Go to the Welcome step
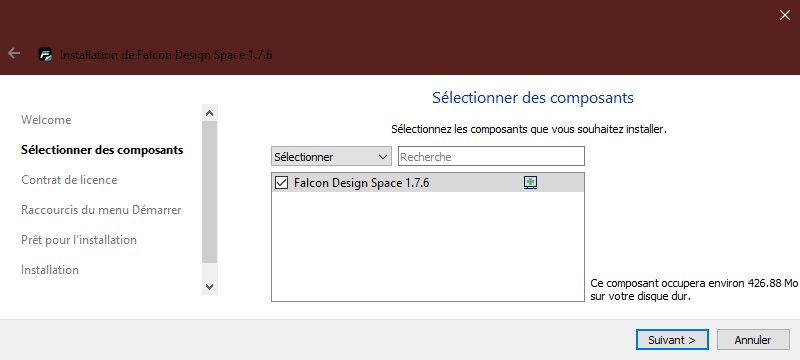The height and width of the screenshot is (360, 800). (x=46, y=120)
